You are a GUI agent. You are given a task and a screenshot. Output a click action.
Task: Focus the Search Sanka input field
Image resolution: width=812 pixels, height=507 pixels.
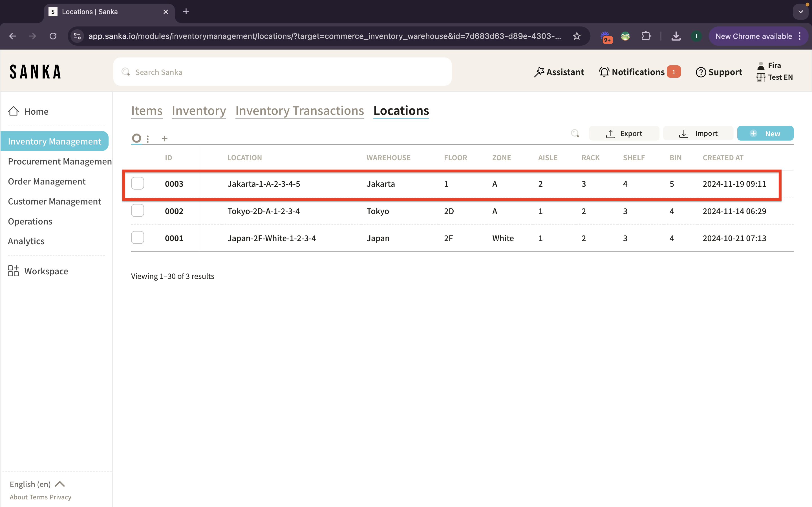(282, 72)
